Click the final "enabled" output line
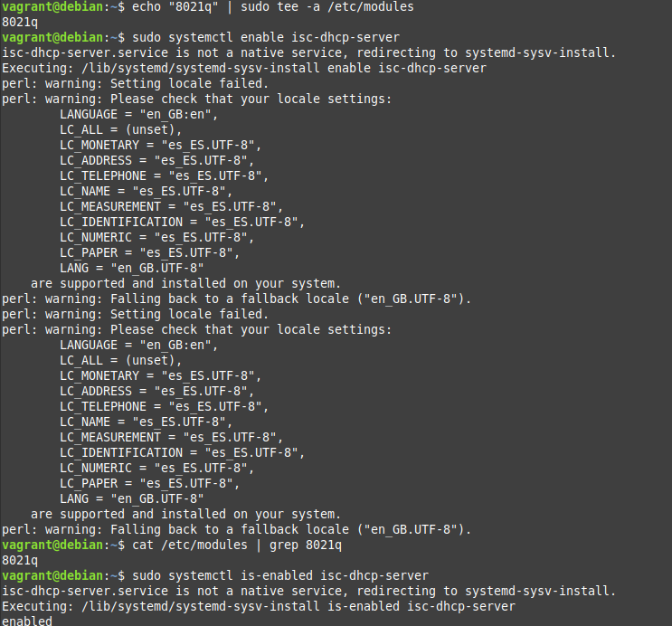672x626 pixels. [27, 621]
